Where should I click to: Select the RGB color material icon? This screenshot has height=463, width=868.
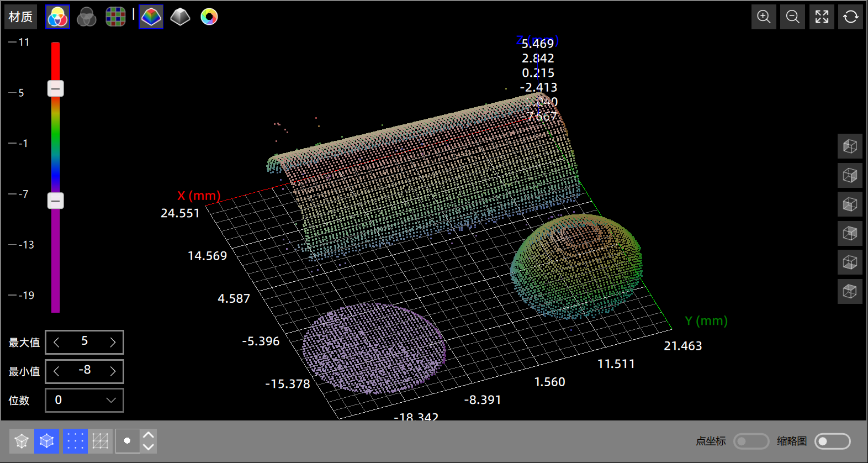[x=57, y=17]
